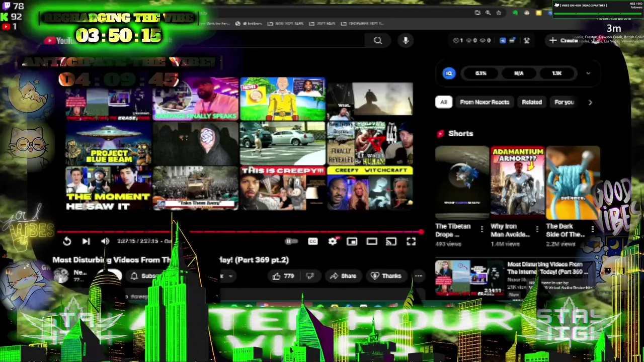Mute the video volume speaker icon
644x362 pixels.
click(x=105, y=241)
